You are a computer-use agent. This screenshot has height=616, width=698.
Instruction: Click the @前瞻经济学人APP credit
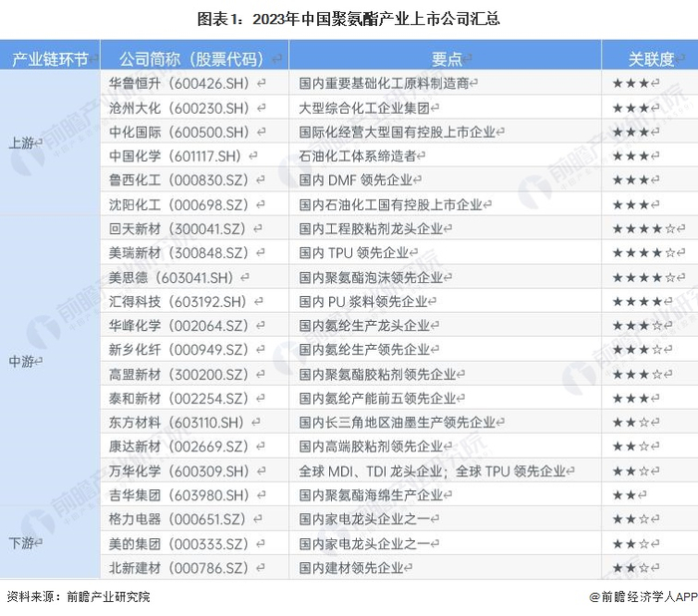click(643, 596)
